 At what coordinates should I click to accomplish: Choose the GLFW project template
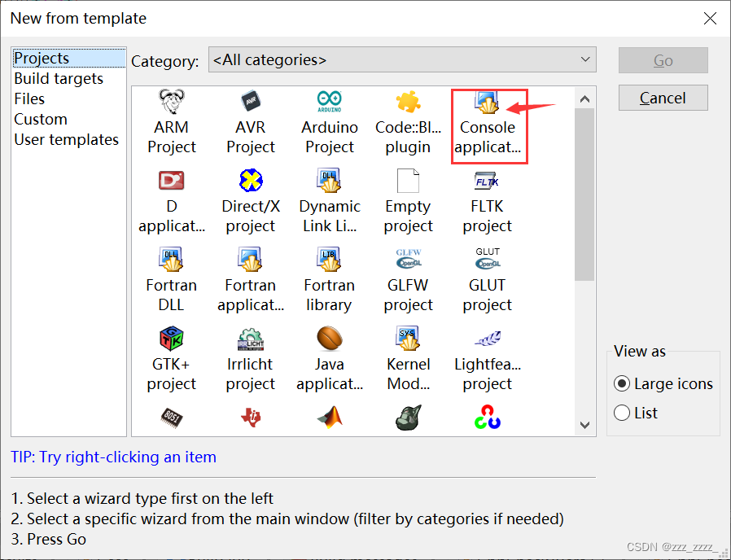coord(408,281)
